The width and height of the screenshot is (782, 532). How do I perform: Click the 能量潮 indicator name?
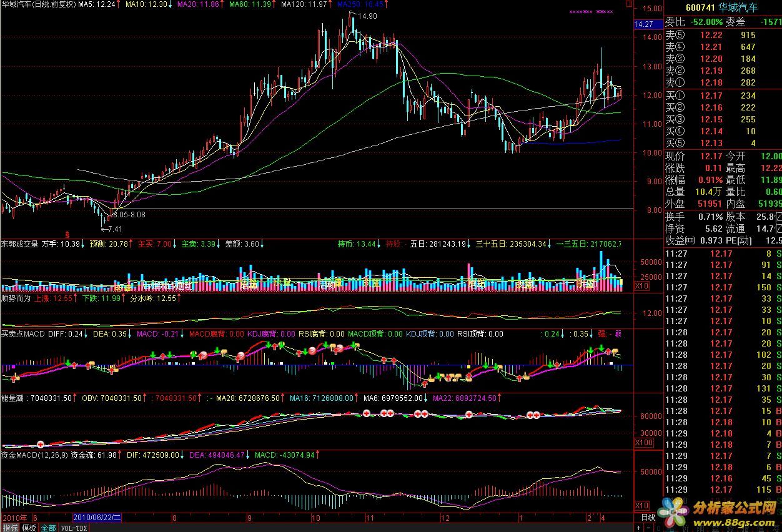tap(12, 398)
